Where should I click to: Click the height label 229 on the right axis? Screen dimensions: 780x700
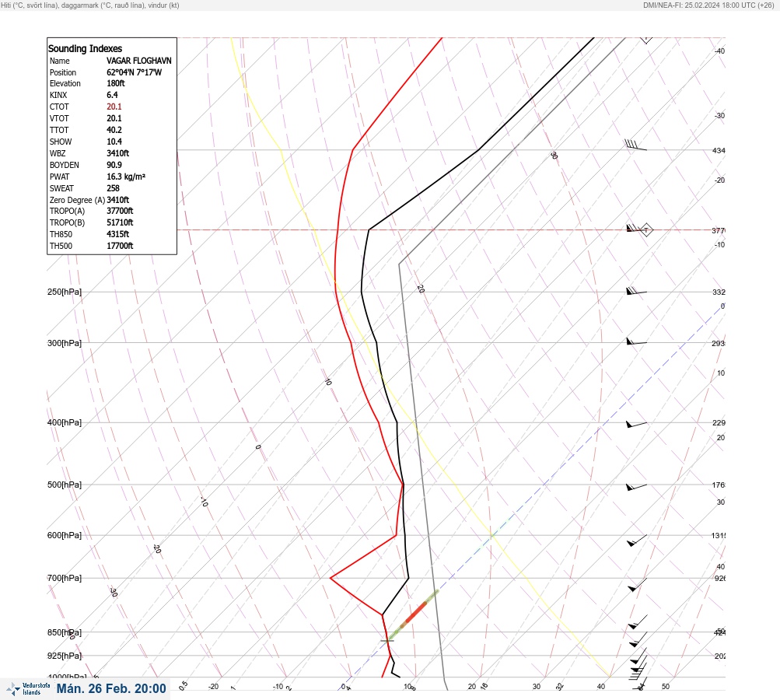(719, 423)
